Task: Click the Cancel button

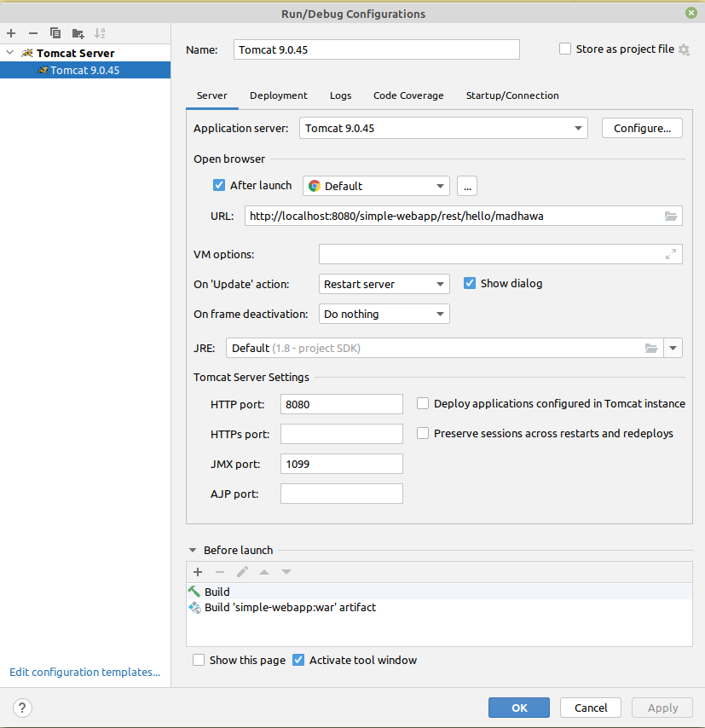Action: (591, 708)
